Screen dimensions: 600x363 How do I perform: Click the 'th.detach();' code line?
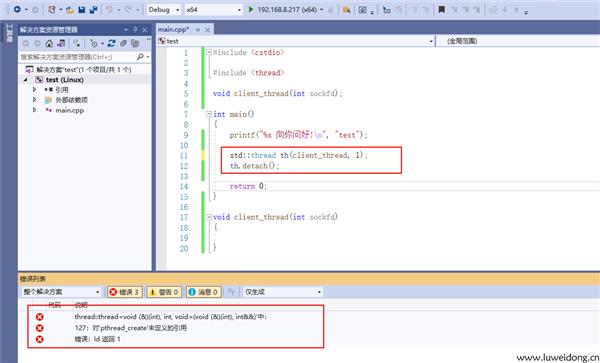(254, 166)
